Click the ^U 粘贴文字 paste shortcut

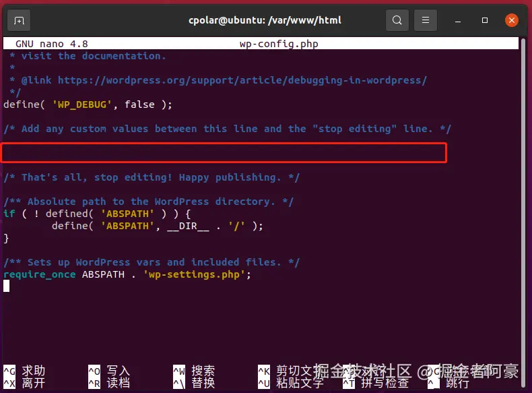[291, 383]
